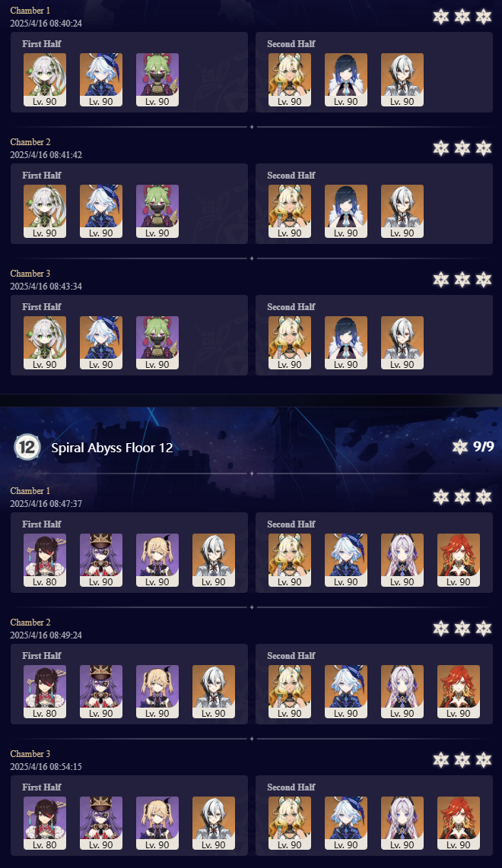Click white-haired green-eyed character in upper Chamber 3
This screenshot has width=502, height=868.
click(x=45, y=343)
